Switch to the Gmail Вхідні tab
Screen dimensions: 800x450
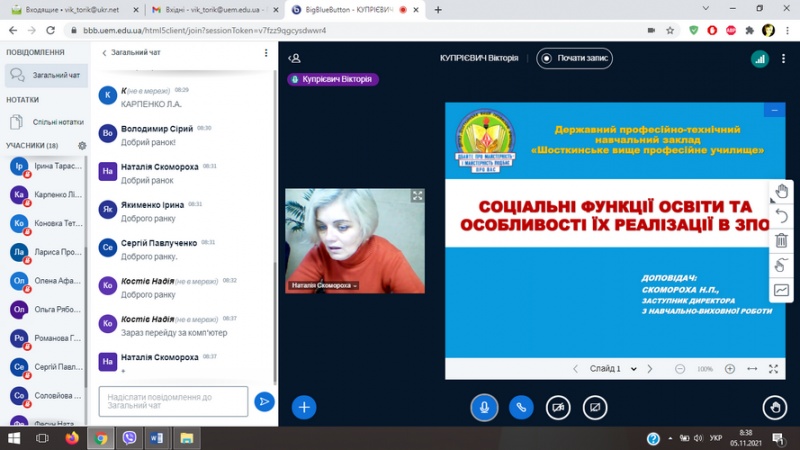point(214,10)
